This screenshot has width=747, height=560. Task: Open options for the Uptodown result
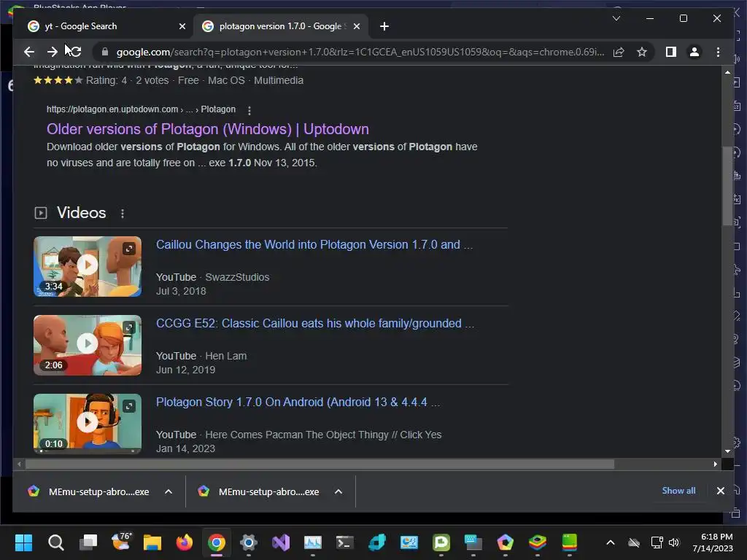tap(249, 110)
